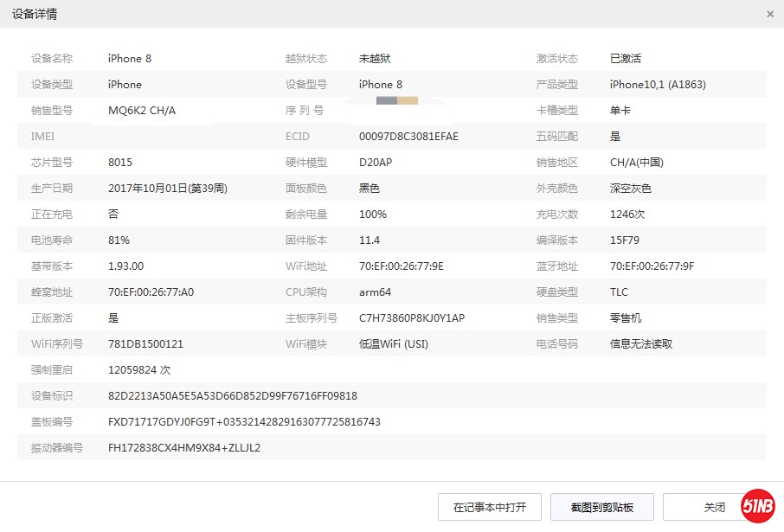Click the 设备标识 identifier string
Viewport: 784px width, 532px height.
coord(232,396)
